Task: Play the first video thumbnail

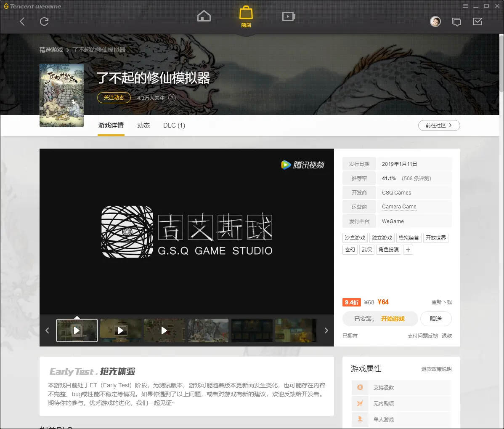Action: pyautogui.click(x=77, y=330)
